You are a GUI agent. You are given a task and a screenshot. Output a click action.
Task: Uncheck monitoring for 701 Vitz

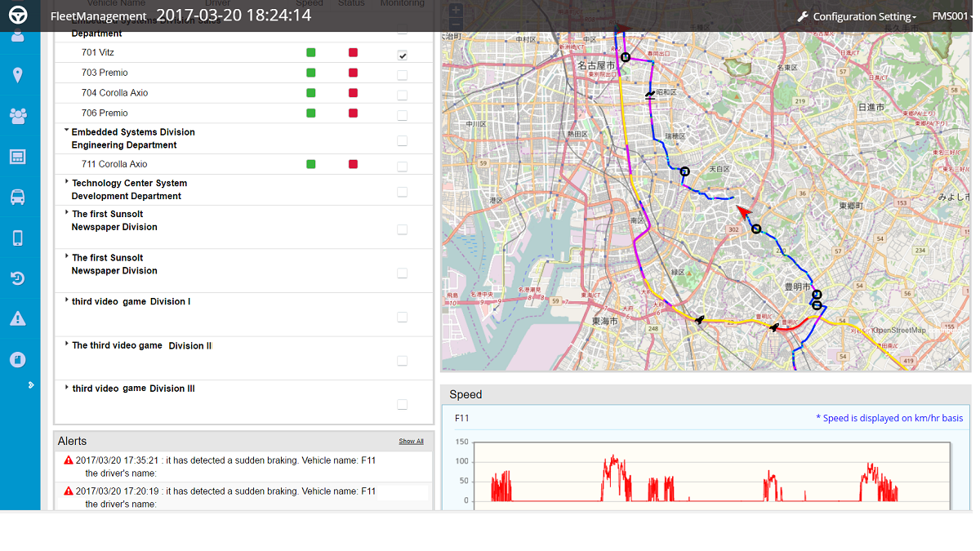coord(403,55)
